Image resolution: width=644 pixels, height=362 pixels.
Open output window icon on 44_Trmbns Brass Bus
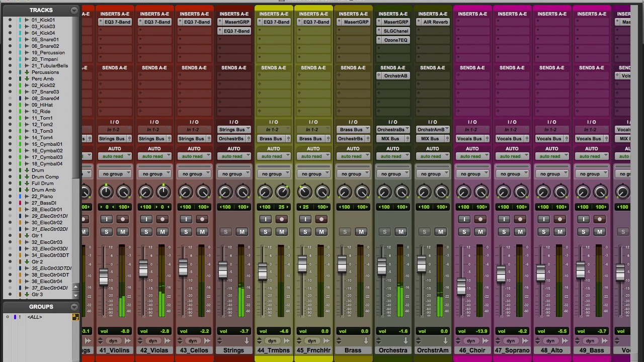(288, 139)
